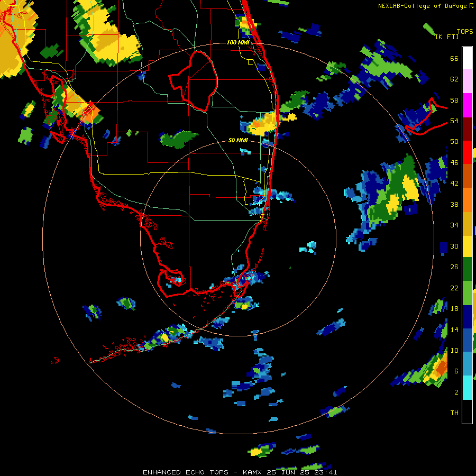476x476 pixels.
Task: Click legend value 14
Action: (x=454, y=329)
